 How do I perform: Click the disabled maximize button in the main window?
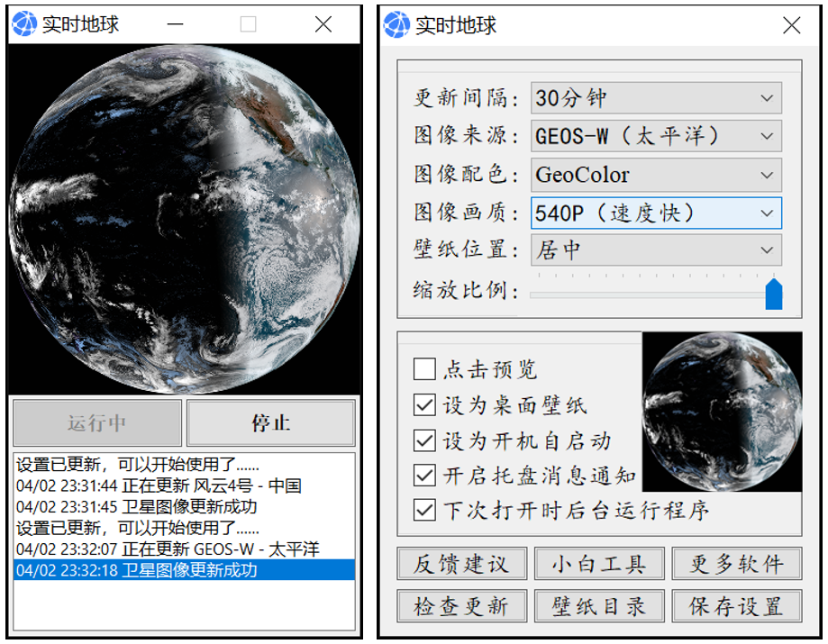pyautogui.click(x=248, y=24)
